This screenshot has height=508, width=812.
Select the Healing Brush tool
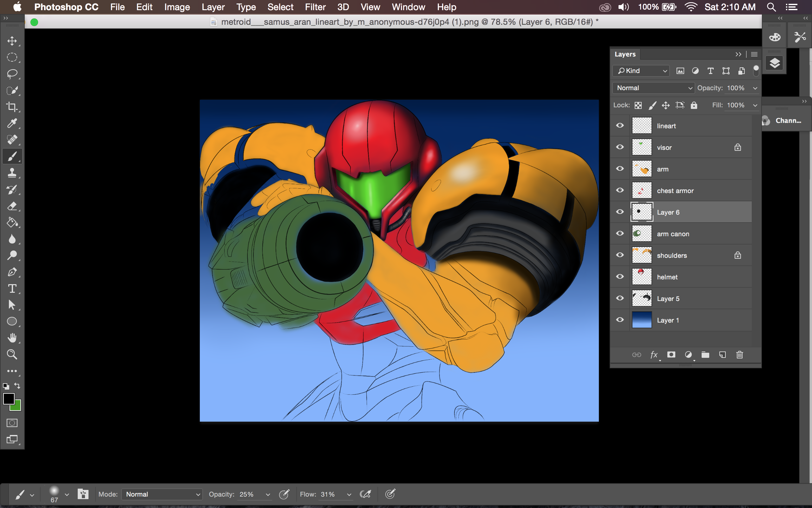click(12, 140)
